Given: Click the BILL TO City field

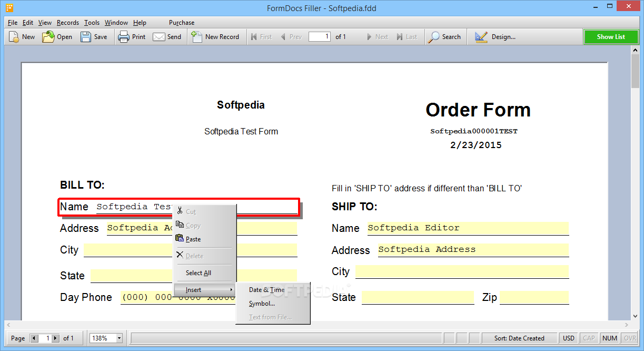Looking at the screenshot, I should (x=190, y=250).
